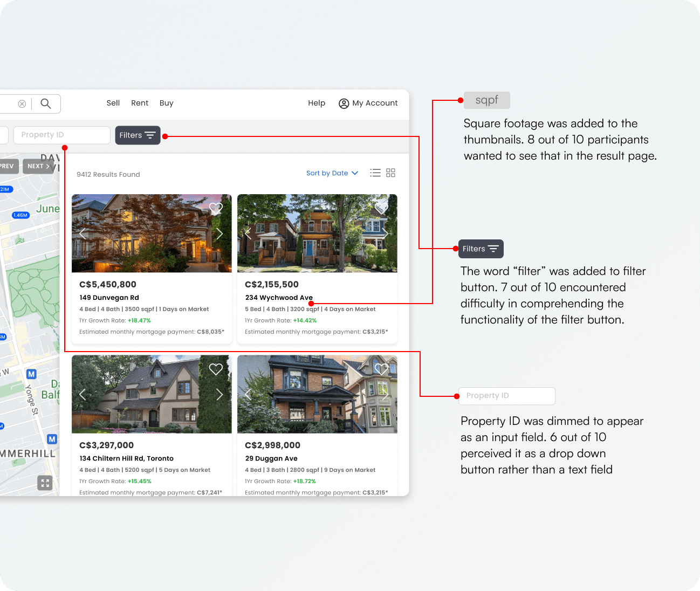The width and height of the screenshot is (700, 591).
Task: Show next photo of 29 Duggan Ave
Action: [x=386, y=394]
